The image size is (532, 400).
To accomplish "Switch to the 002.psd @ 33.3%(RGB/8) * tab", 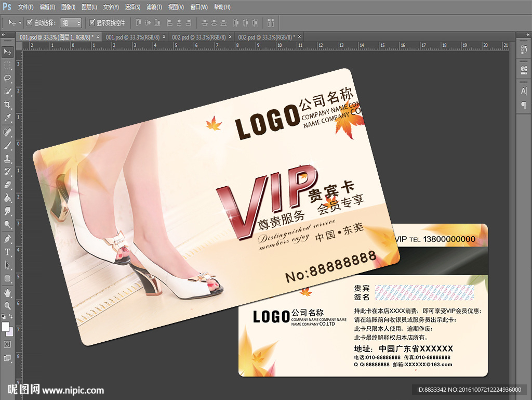I will [x=267, y=37].
